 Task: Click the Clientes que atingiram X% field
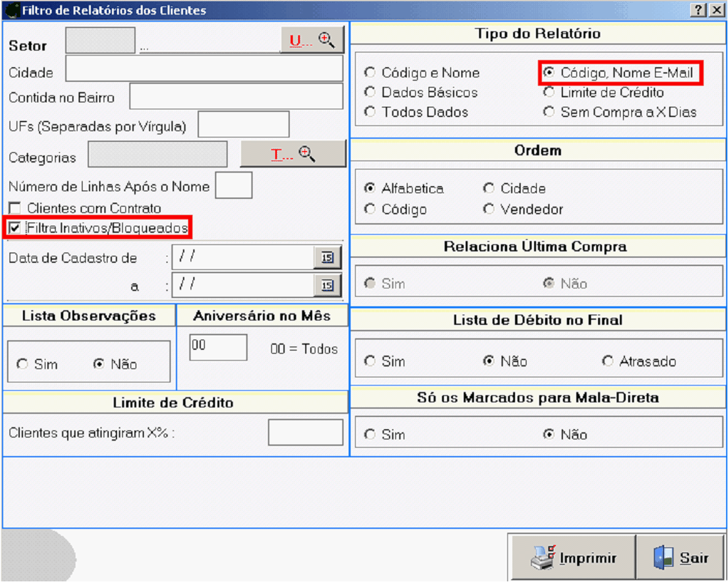point(305,433)
